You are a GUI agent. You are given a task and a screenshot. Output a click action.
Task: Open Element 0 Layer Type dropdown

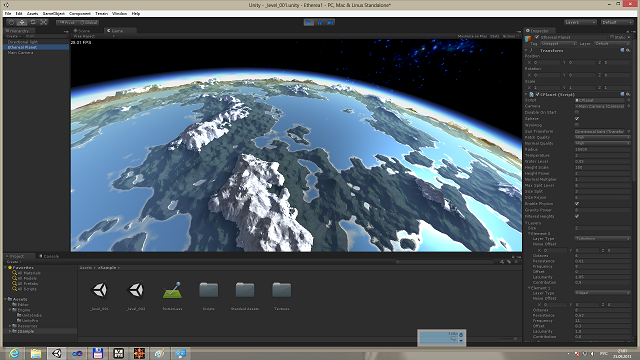click(x=602, y=238)
